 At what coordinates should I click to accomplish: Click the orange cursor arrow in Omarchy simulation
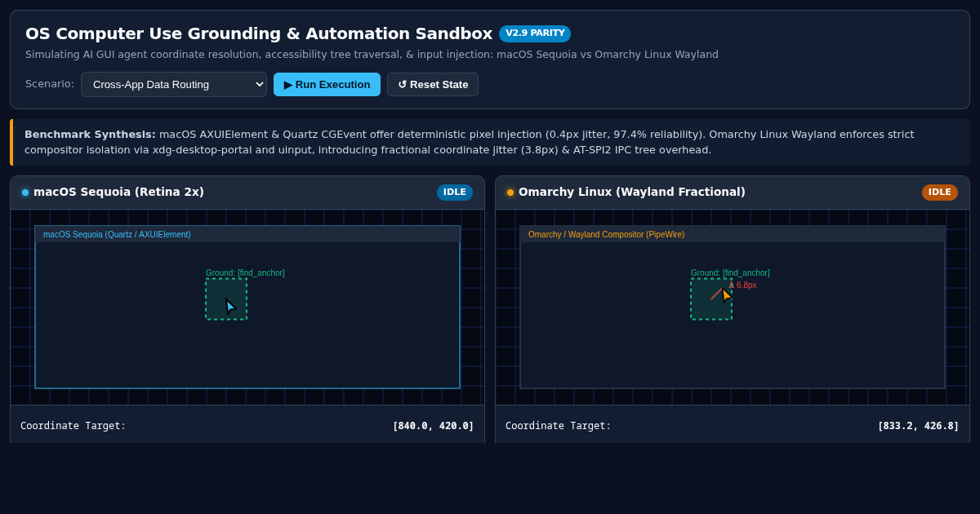pyautogui.click(x=727, y=295)
